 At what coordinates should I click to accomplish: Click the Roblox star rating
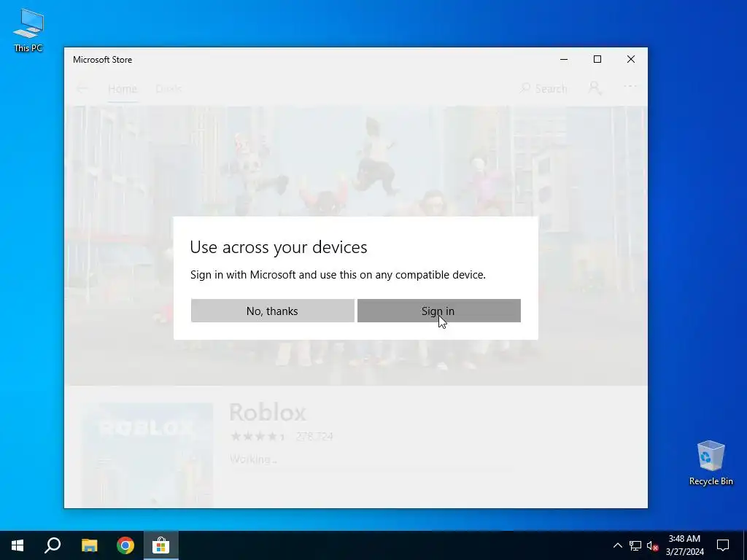click(258, 436)
